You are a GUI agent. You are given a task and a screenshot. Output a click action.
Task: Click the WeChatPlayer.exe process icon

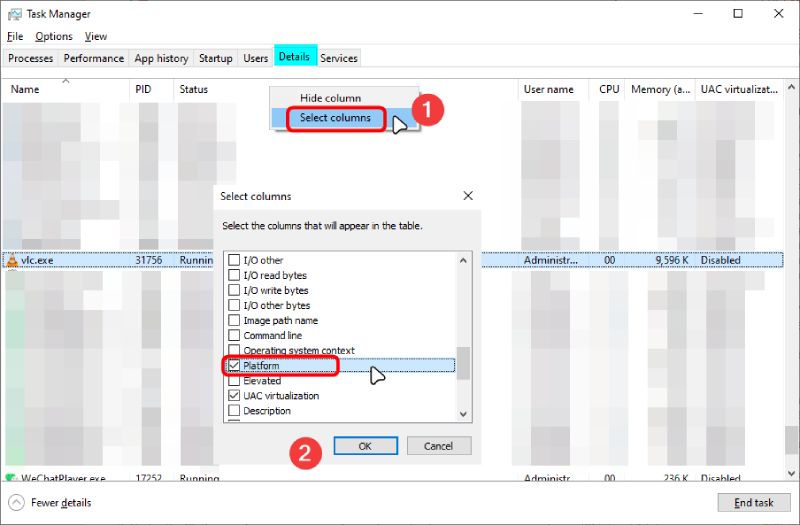click(x=11, y=478)
